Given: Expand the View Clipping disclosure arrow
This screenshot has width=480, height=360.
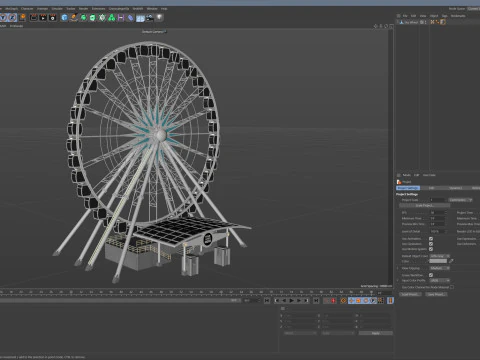Looking at the screenshot, I should 398,268.
